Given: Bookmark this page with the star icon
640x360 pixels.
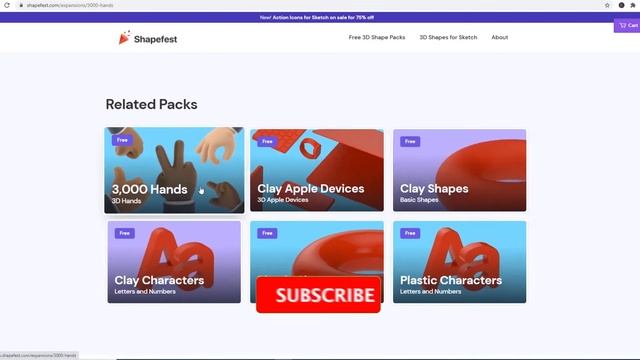Looking at the screenshot, I should click(607, 5).
